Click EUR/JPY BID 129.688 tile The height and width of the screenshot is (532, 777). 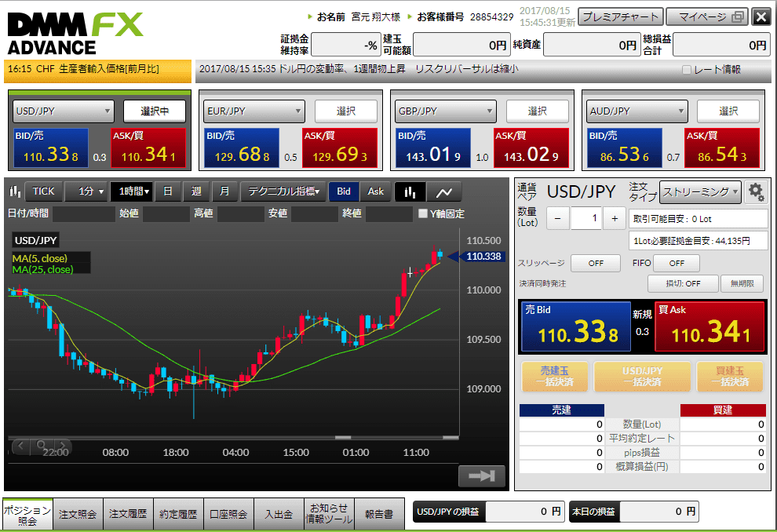242,148
